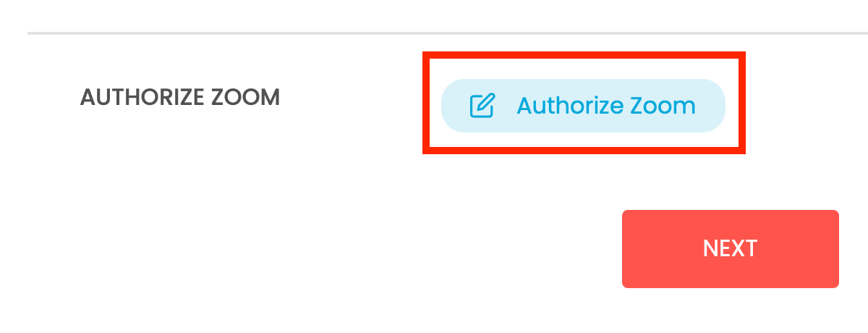868x333 pixels.
Task: Select the compose icon in the light-blue button
Action: tap(482, 106)
